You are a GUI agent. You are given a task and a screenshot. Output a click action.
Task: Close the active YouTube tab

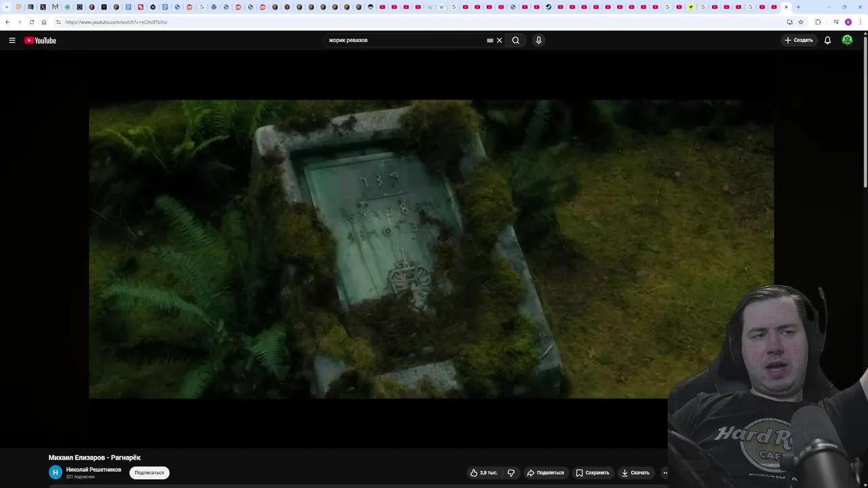tap(786, 7)
